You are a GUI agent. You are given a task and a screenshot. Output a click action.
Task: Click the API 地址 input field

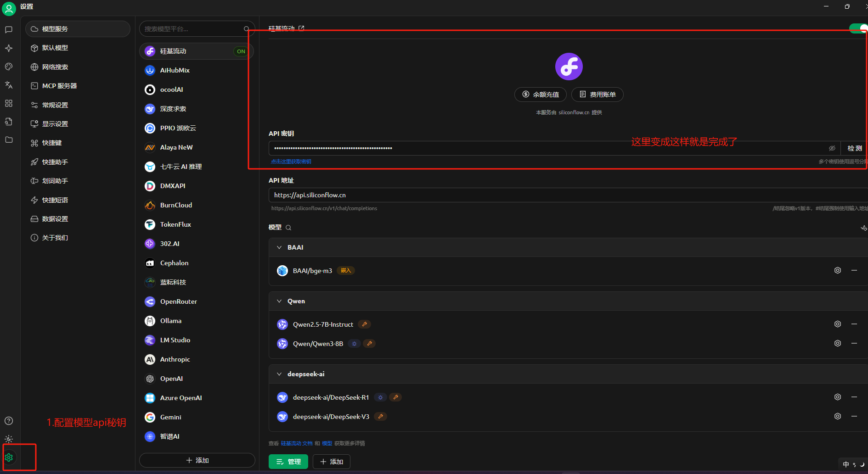568,195
